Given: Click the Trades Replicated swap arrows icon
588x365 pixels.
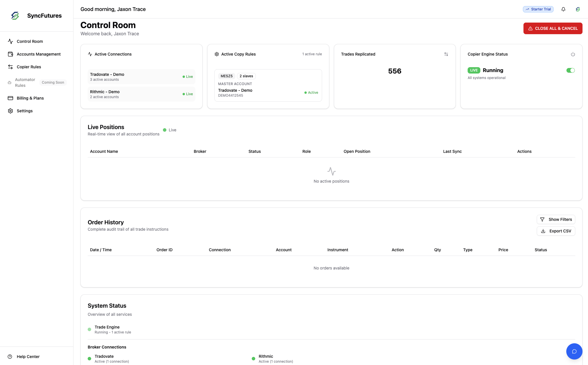Looking at the screenshot, I should click(446, 54).
